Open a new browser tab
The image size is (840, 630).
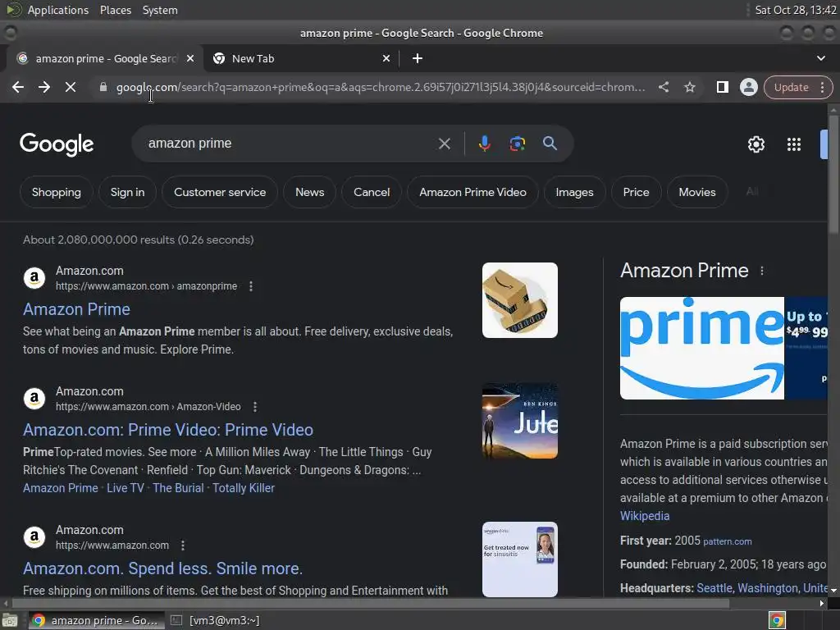(418, 58)
